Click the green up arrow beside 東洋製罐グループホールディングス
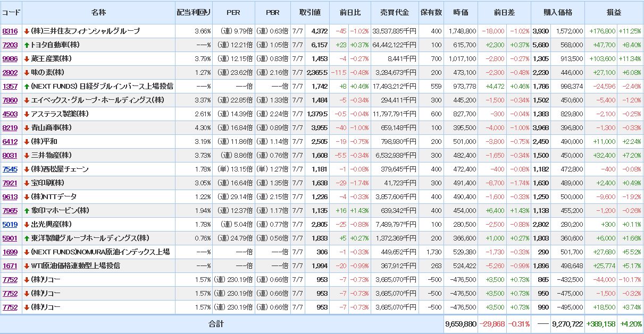 (x=27, y=238)
